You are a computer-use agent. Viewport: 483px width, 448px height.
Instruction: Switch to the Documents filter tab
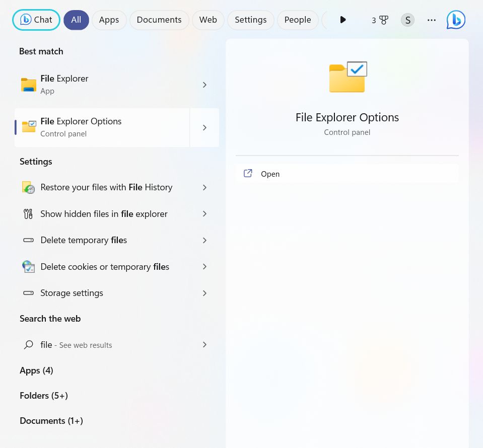point(159,20)
